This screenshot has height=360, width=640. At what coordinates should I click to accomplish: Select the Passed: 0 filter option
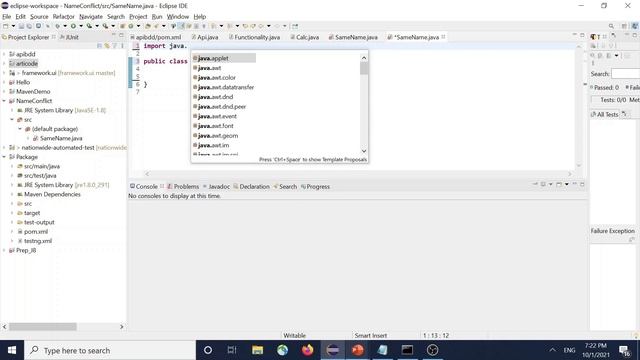click(604, 87)
